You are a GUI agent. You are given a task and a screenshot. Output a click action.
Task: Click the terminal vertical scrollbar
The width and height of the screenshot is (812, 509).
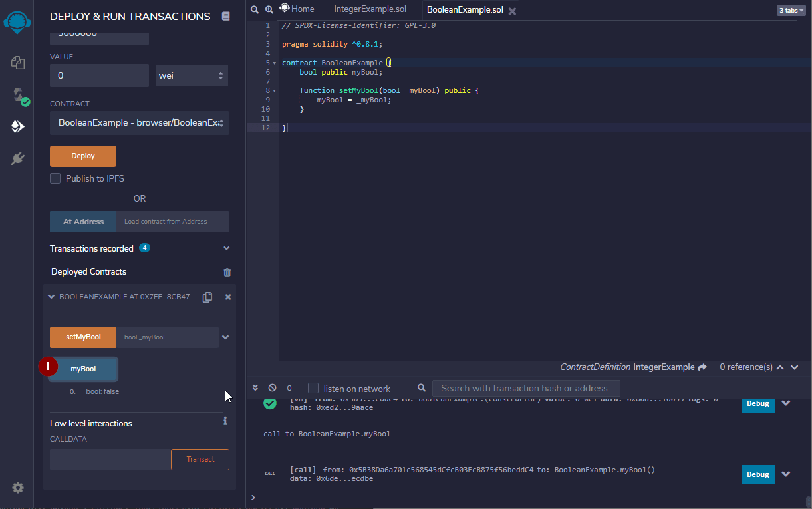[808, 502]
